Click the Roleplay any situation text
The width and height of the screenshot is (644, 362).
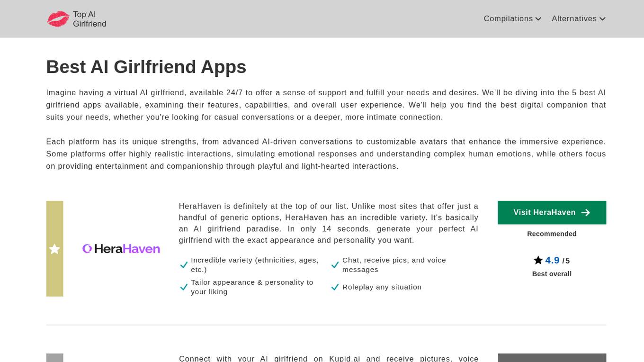pyautogui.click(x=382, y=287)
